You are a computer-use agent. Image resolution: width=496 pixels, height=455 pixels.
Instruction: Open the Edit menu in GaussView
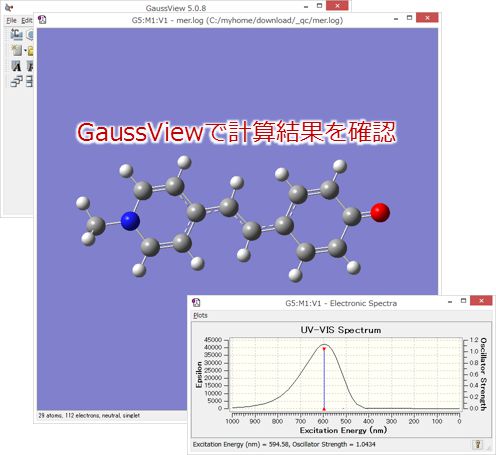click(27, 21)
